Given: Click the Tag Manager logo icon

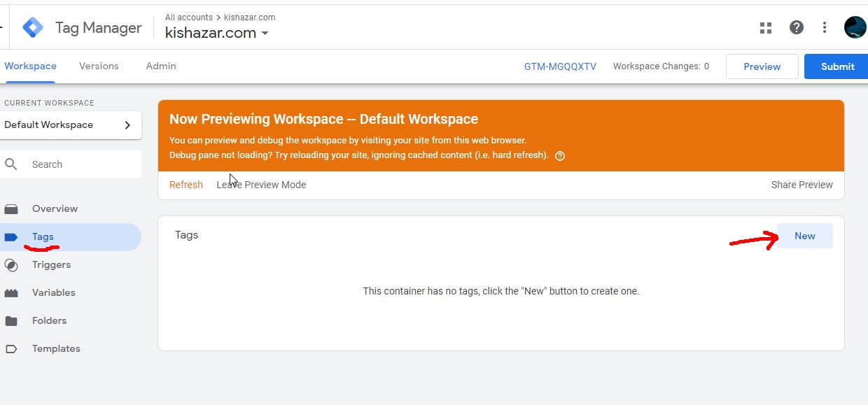Looking at the screenshot, I should click(x=33, y=27).
